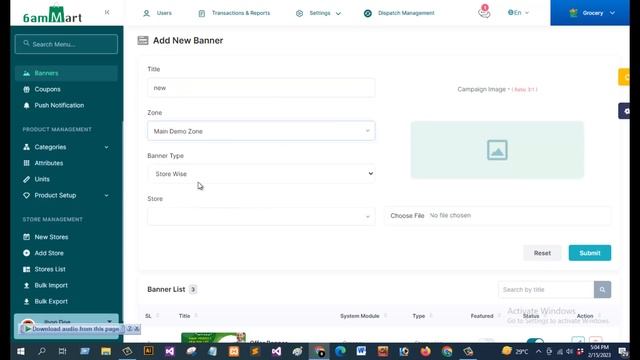Image resolution: width=640 pixels, height=360 pixels.
Task: Open Sublime Text from the taskbar
Action: click(255, 351)
